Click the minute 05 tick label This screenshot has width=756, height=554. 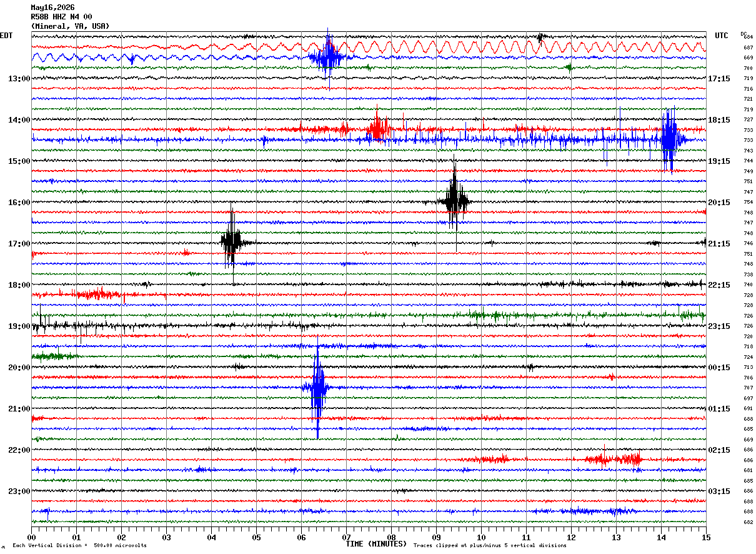pyautogui.click(x=256, y=537)
